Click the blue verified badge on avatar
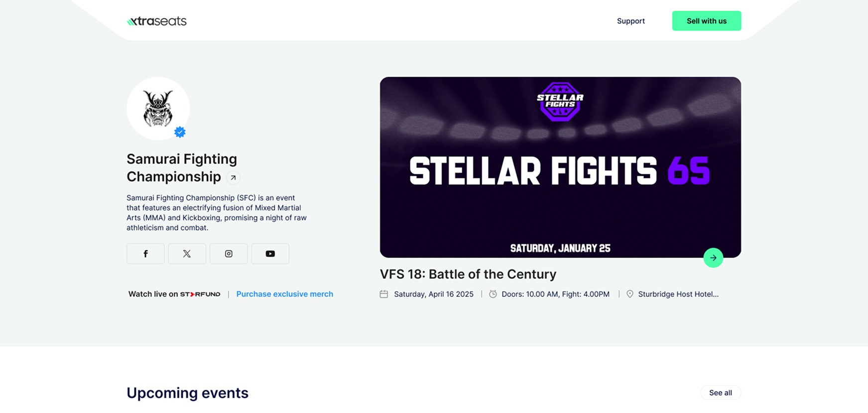Screen dimensions: 868x413 (x=180, y=132)
